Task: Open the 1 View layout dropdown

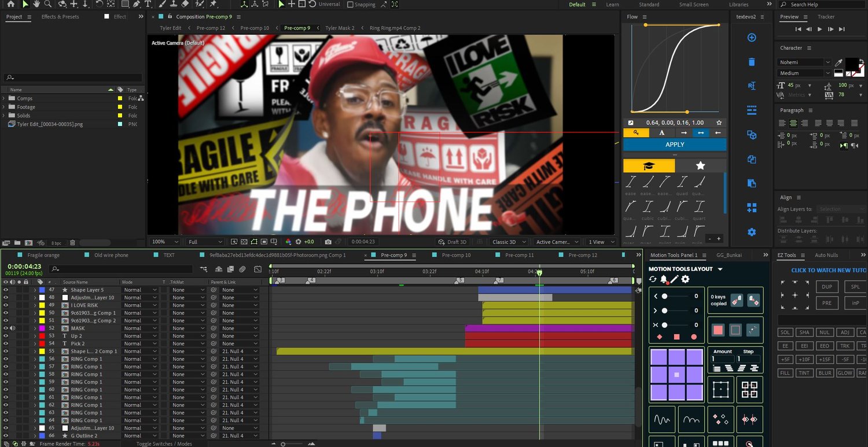Action: 601,242
